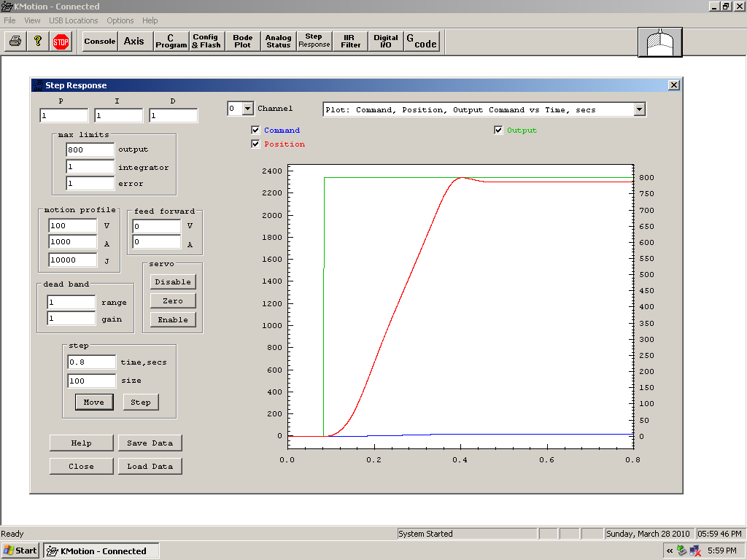Open the IIR Filter screen

pos(351,42)
